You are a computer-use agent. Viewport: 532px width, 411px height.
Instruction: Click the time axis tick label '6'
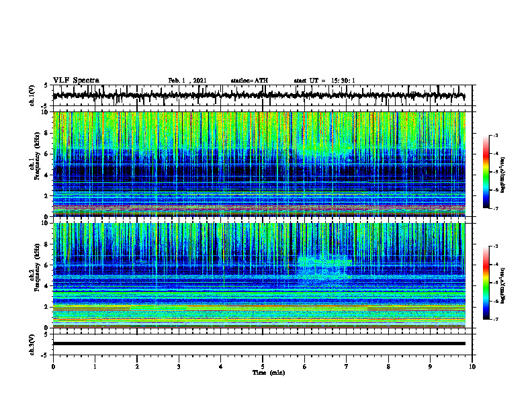click(305, 367)
